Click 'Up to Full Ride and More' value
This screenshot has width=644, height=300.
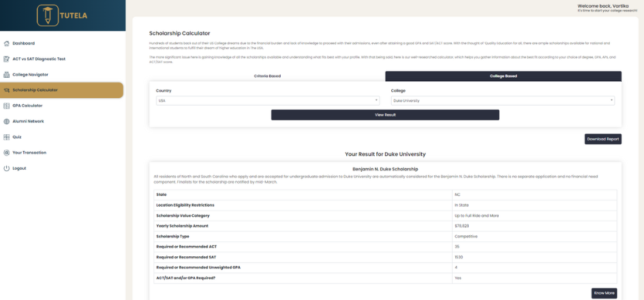pos(477,215)
